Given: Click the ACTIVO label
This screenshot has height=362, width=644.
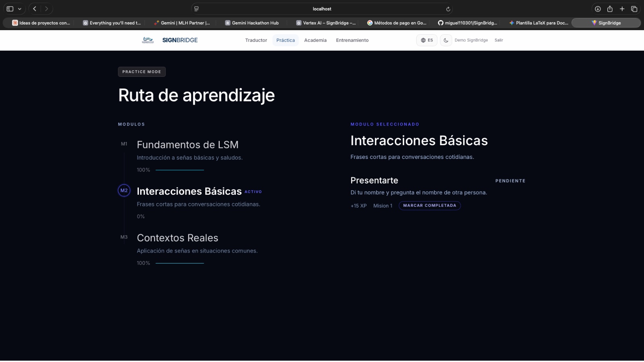Looking at the screenshot, I should coord(253,192).
